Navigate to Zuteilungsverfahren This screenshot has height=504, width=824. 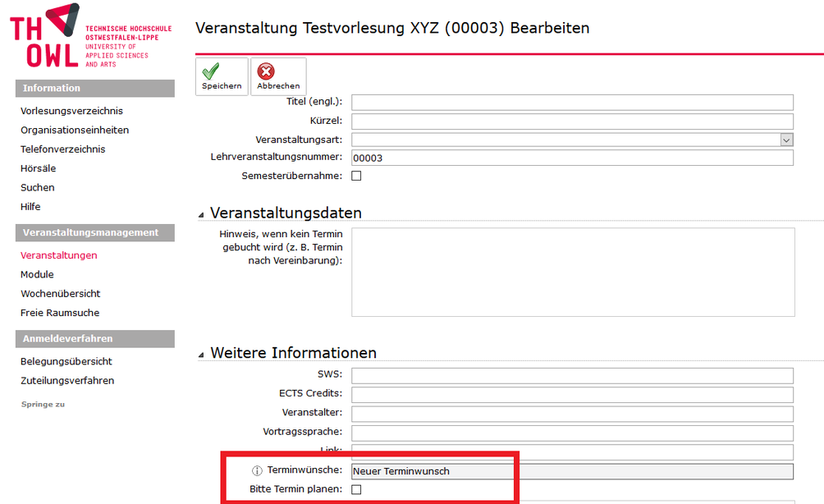67,381
